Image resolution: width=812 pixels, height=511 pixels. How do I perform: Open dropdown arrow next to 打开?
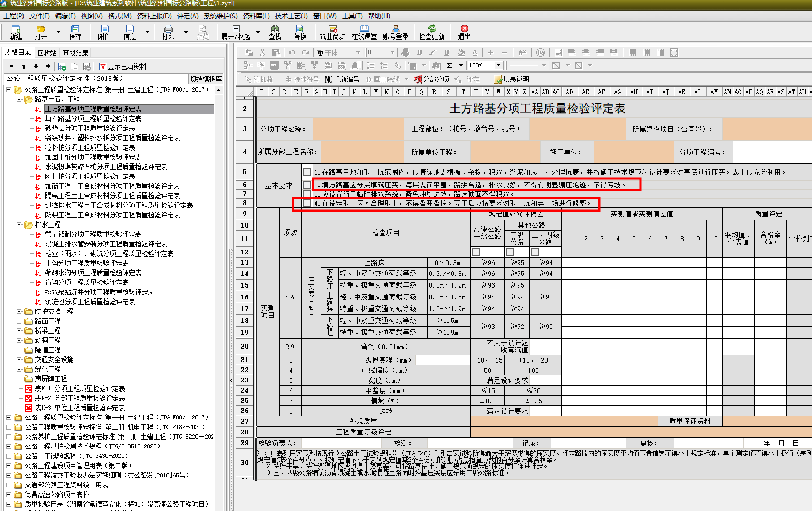point(60,32)
